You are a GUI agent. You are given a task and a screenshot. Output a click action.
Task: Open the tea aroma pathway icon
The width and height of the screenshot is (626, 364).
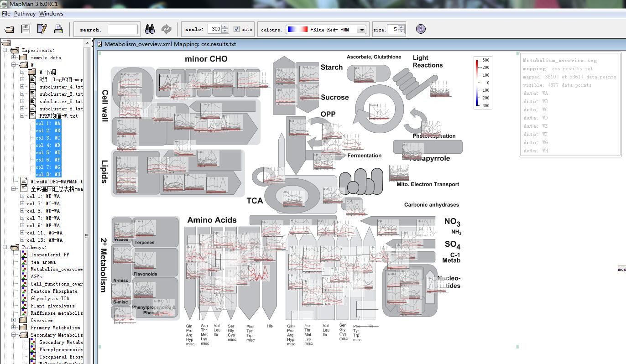[24, 262]
